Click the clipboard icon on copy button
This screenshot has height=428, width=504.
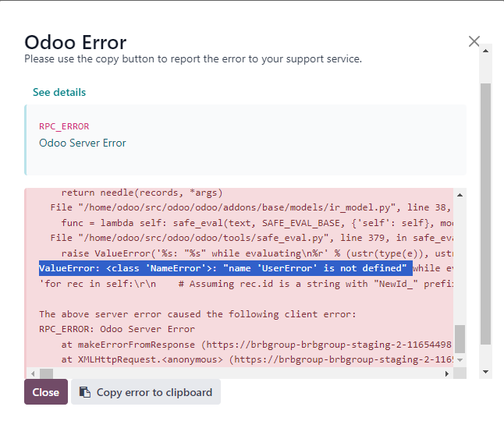click(85, 392)
